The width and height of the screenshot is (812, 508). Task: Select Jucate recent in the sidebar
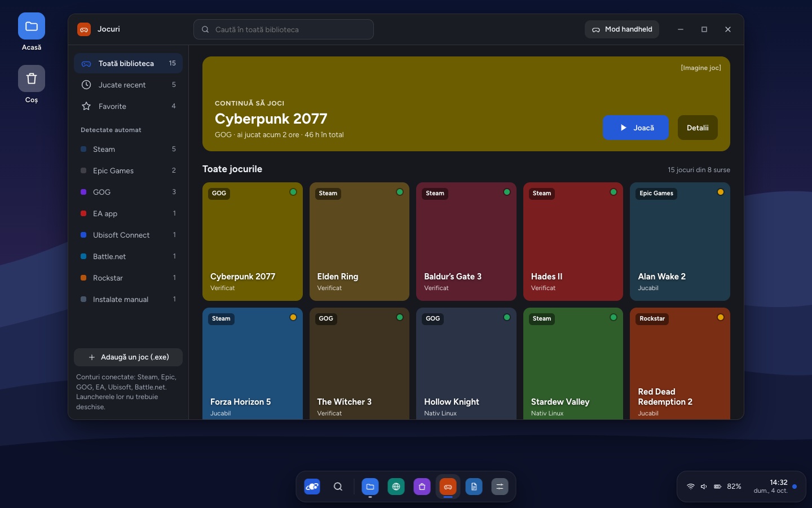[x=128, y=85]
